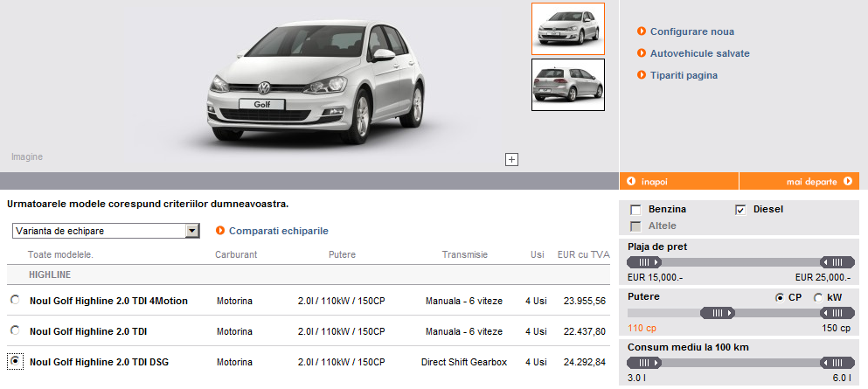Continue with the mai departe button
The image size is (868, 389).
pos(799,181)
